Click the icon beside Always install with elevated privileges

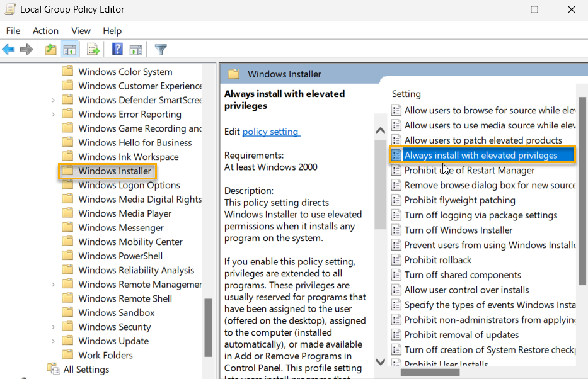(x=396, y=154)
